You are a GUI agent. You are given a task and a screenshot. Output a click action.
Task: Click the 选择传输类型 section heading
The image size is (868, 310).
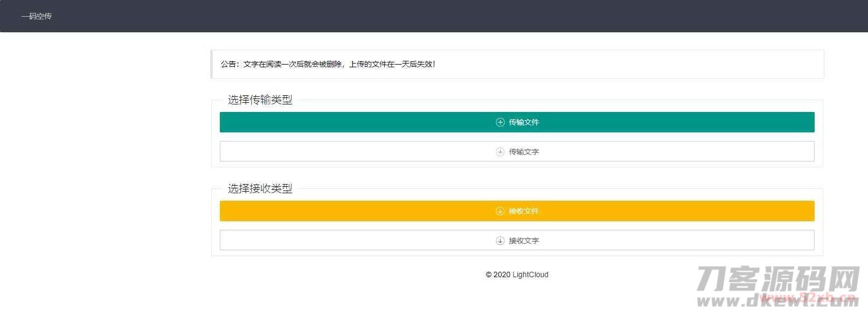[x=260, y=100]
